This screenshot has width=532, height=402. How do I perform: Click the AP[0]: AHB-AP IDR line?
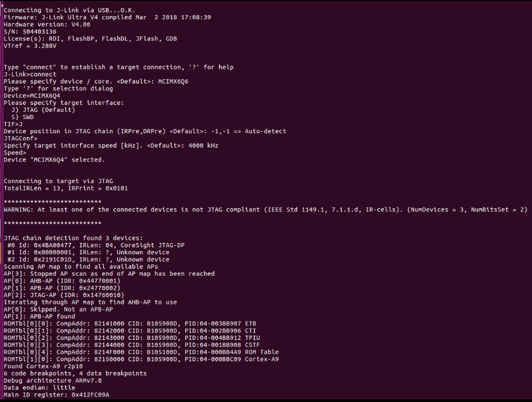coord(62,281)
